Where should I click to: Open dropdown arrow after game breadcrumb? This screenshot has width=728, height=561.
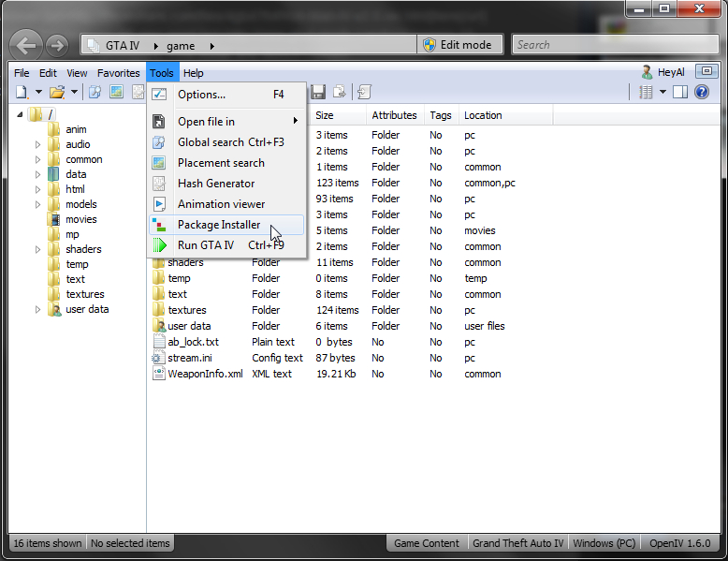[x=211, y=46]
